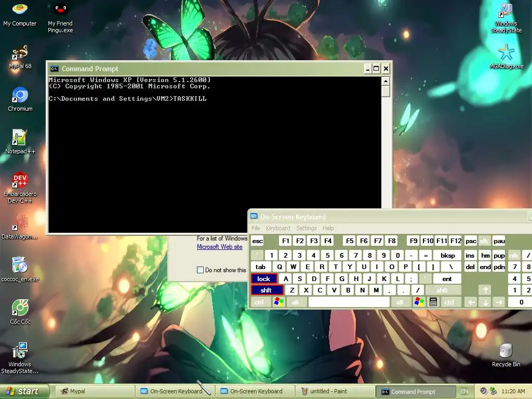The width and height of the screenshot is (532, 399).
Task: Open MyPal 68 browser shortcut
Action: (x=20, y=57)
